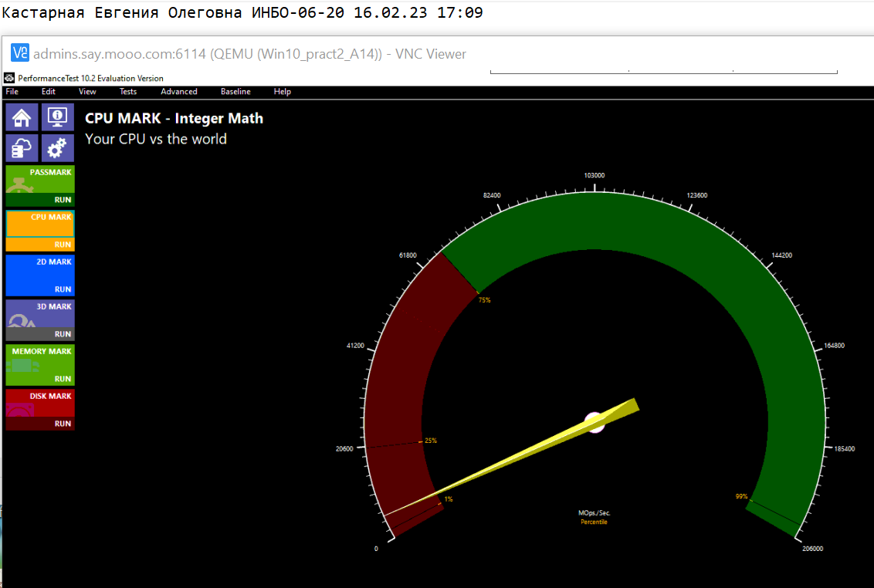The height and width of the screenshot is (588, 874).
Task: Run the Disk Mark test
Action: click(x=40, y=424)
